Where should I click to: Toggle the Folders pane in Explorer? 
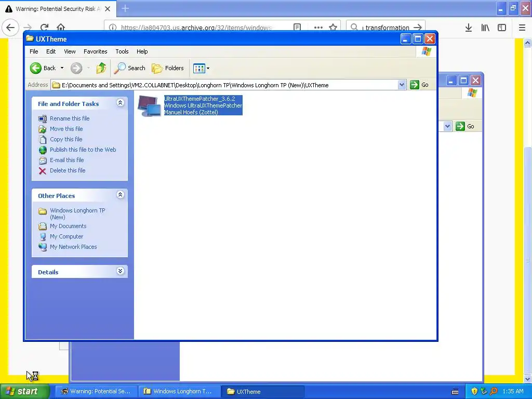168,68
